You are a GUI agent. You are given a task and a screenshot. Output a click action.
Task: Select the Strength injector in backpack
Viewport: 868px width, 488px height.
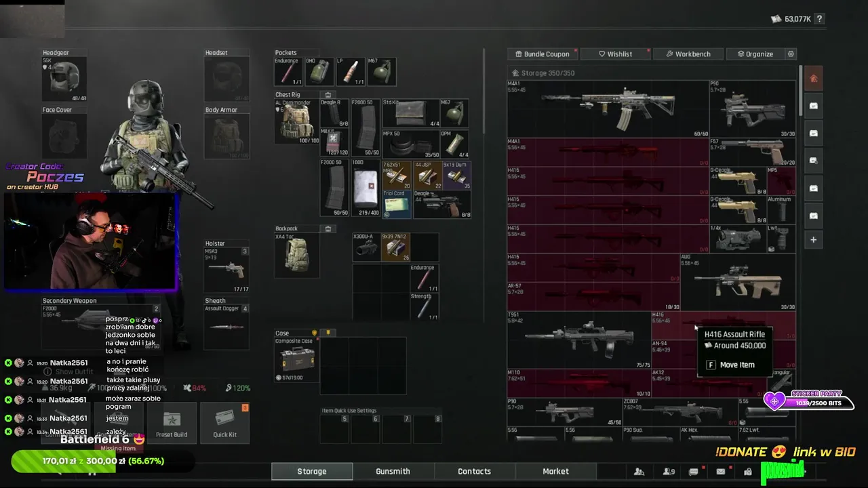point(424,306)
